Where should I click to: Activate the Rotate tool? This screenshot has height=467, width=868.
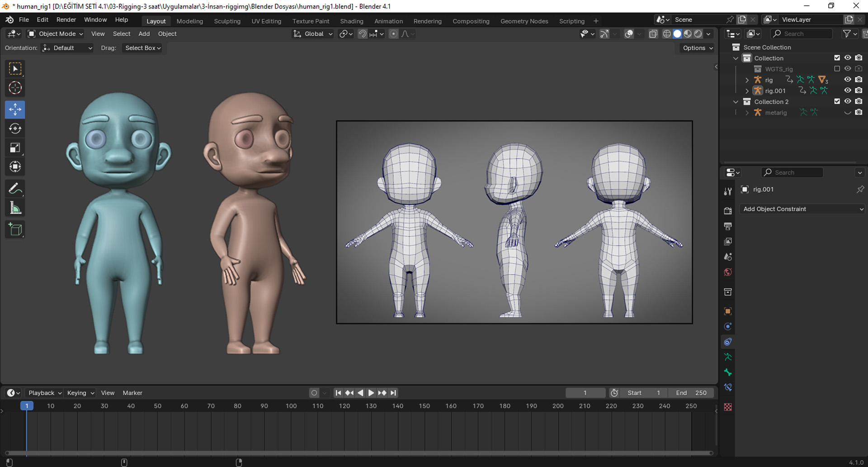[15, 128]
